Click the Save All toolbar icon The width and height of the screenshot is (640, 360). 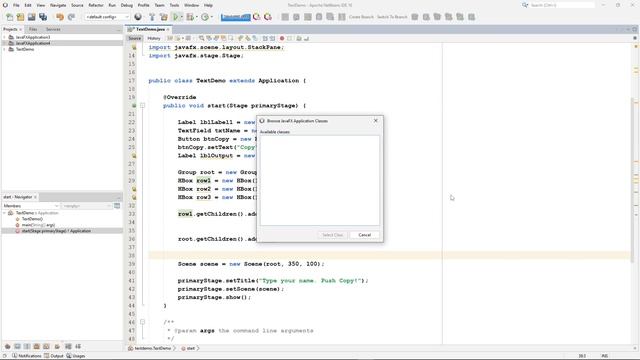coord(43,17)
